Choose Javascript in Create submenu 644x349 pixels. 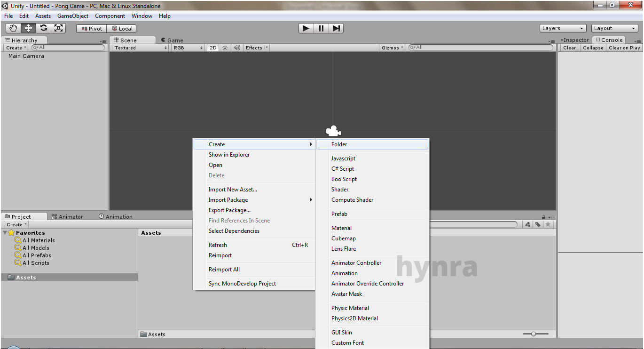pos(372,159)
